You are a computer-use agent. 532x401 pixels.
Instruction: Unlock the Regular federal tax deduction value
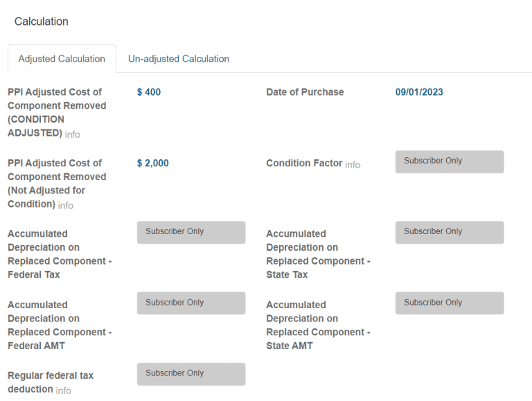tap(191, 374)
